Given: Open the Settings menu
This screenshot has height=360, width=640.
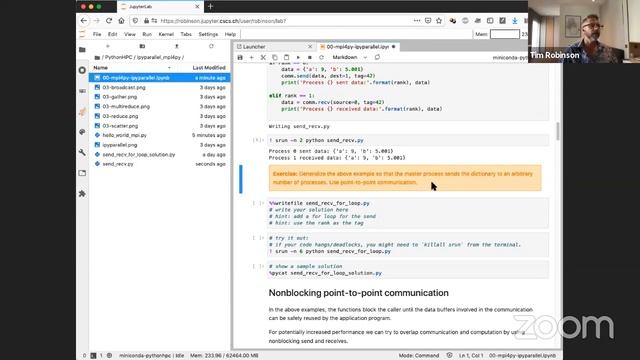Looking at the screenshot, I should 208,34.
